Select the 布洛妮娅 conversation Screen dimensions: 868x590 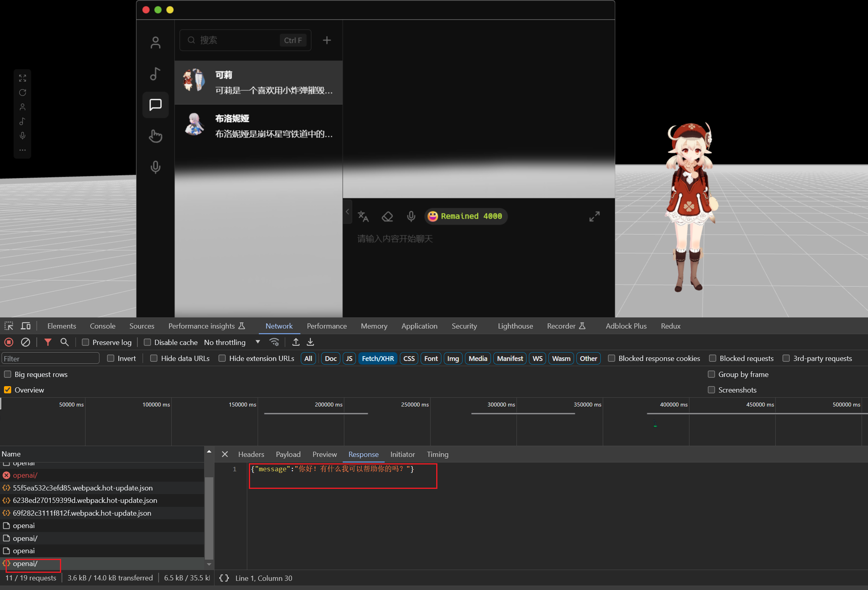259,126
